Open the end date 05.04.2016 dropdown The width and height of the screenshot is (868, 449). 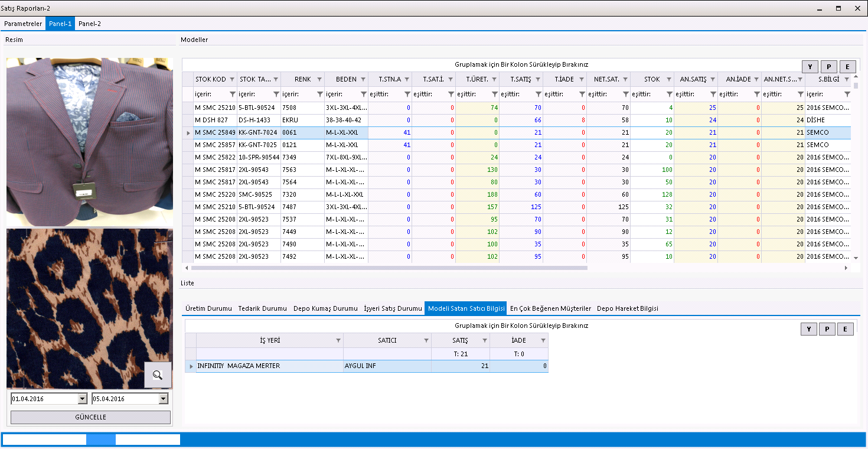(x=163, y=399)
